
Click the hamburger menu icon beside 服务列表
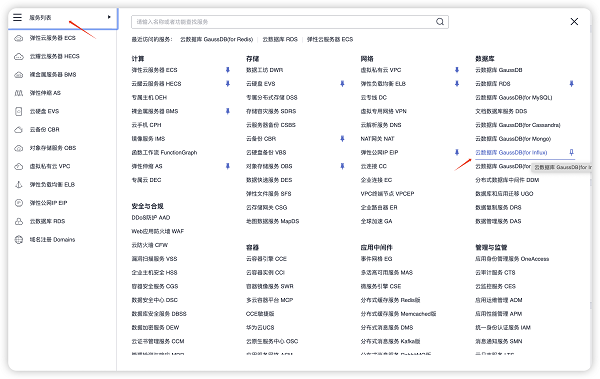(x=17, y=17)
